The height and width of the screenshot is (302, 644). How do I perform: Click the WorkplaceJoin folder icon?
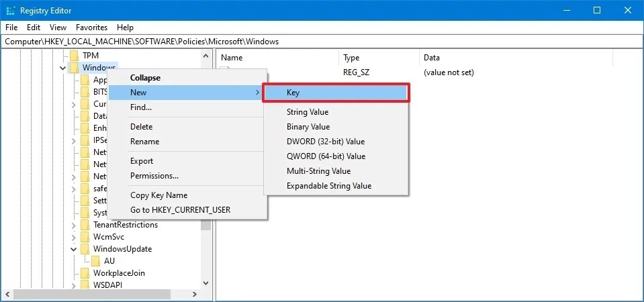click(x=85, y=273)
